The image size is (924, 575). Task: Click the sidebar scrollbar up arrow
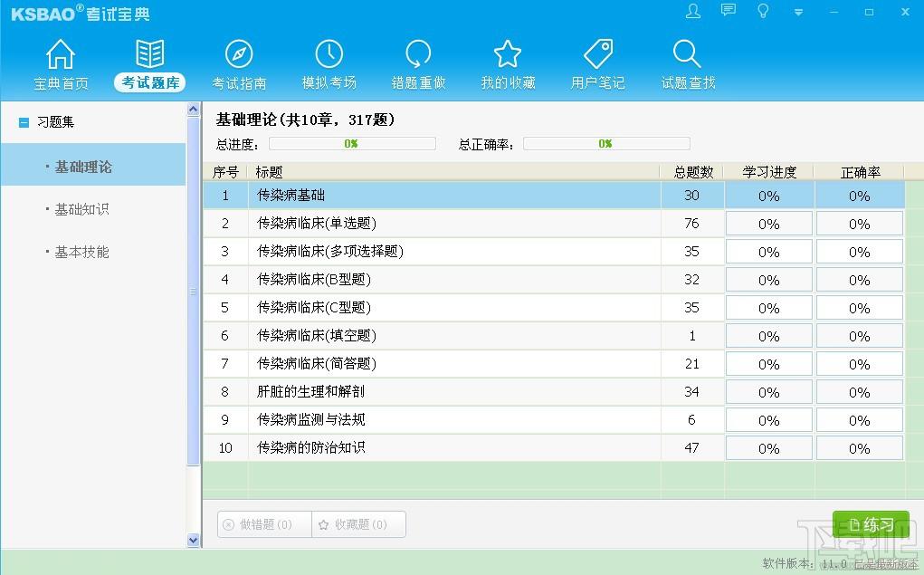pos(194,109)
